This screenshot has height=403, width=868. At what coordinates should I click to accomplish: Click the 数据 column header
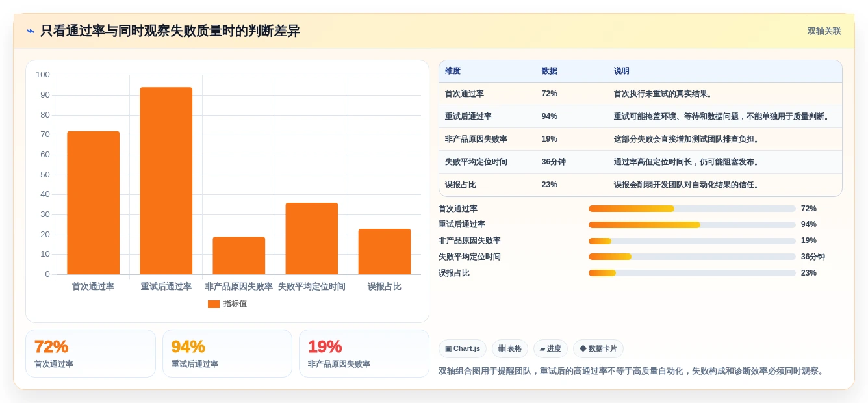[x=550, y=71]
